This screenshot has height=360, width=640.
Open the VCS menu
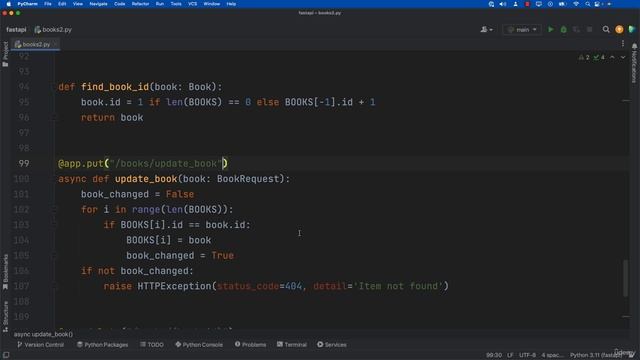pyautogui.click(x=193, y=4)
